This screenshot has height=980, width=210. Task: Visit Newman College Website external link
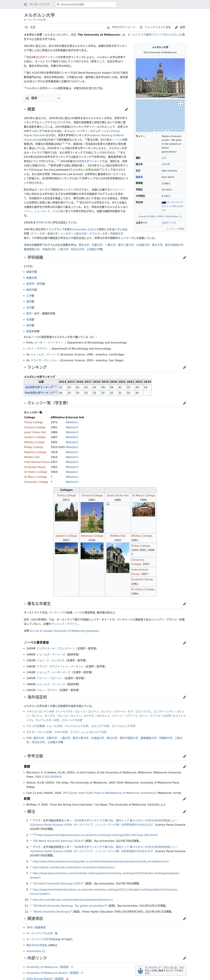click(x=72, y=452)
